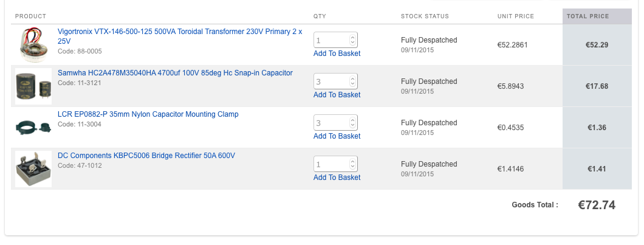644x245 pixels.
Task: Focus the capacitor quantity input field
Action: point(331,81)
